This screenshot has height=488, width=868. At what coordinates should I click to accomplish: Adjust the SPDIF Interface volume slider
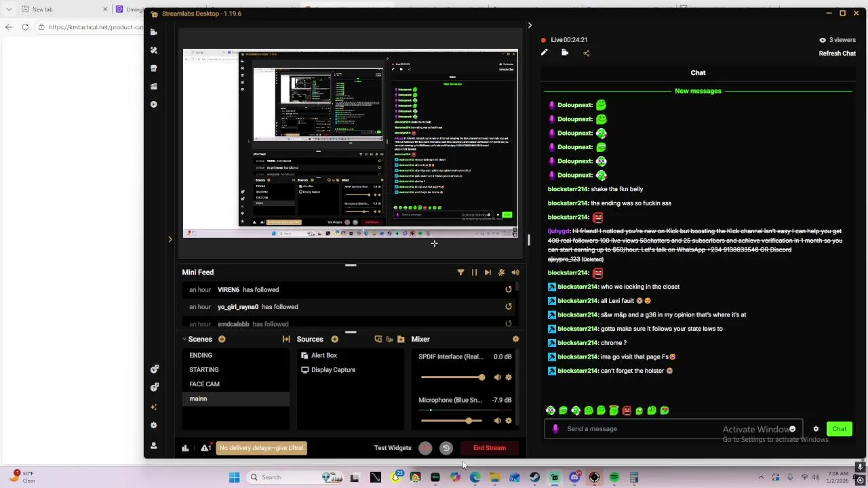pos(452,378)
